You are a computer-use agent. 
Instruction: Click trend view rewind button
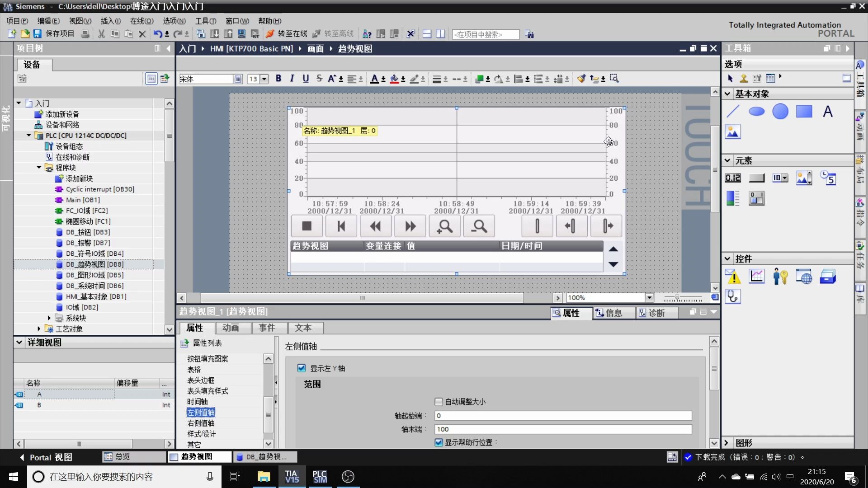coord(376,226)
